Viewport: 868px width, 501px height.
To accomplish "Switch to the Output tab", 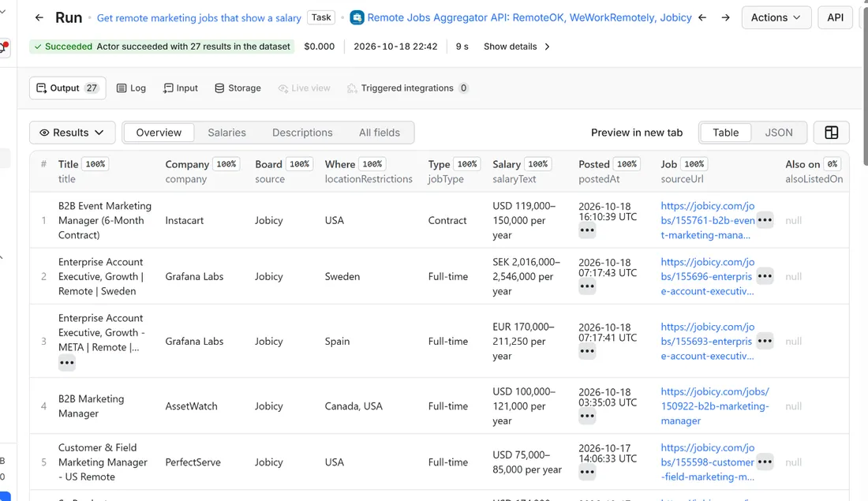I will [x=68, y=88].
